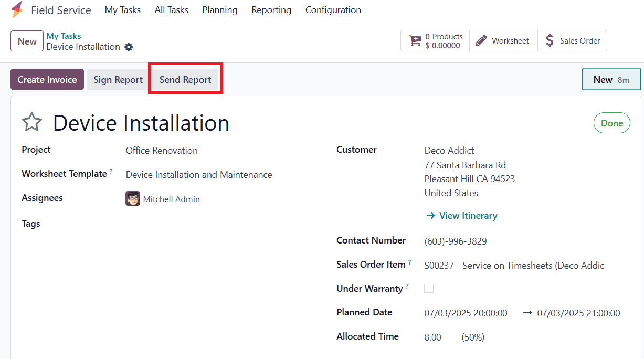
Task: Click the shopping cart Products icon
Action: click(415, 41)
